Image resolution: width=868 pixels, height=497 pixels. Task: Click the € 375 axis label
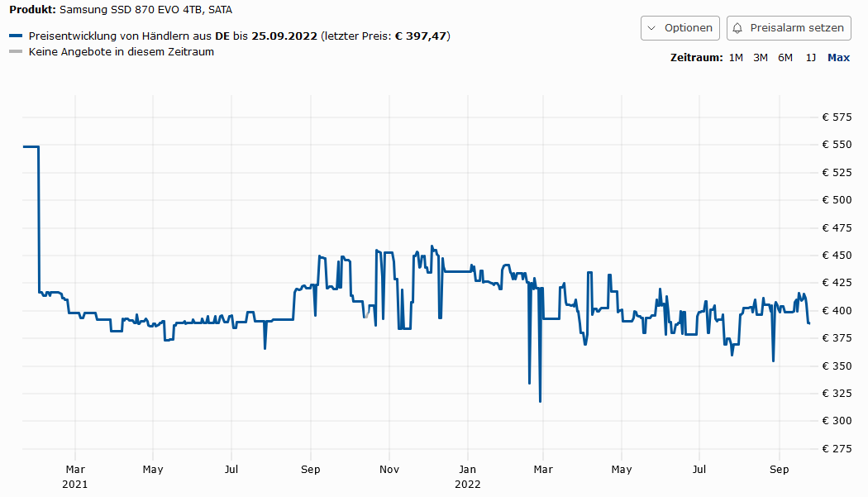(x=837, y=338)
